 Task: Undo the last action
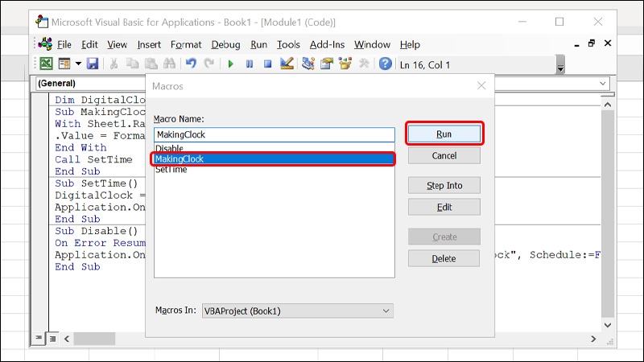click(x=191, y=64)
